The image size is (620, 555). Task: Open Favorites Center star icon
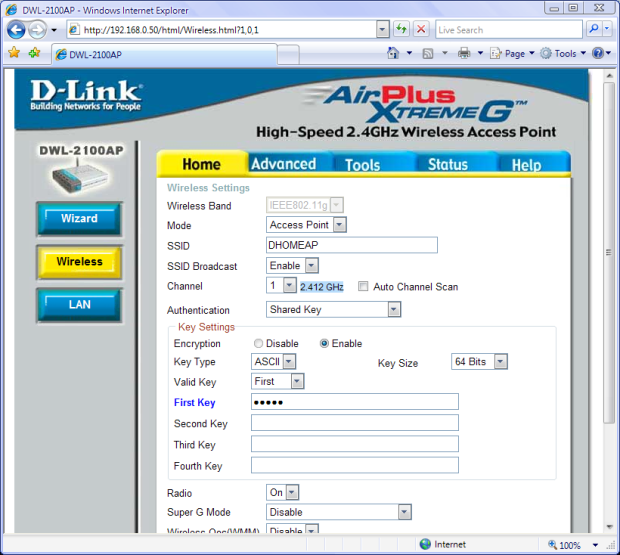point(14,53)
